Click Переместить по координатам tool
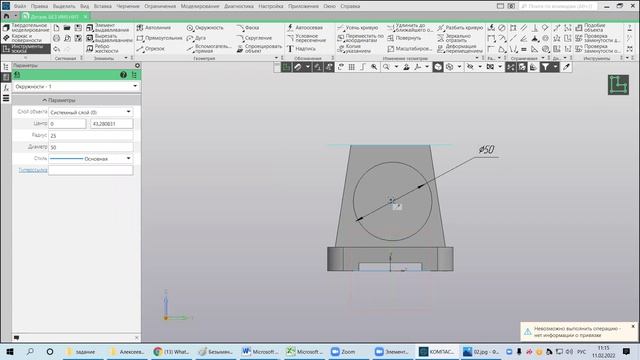This screenshot has width=640, height=360. 360,38
